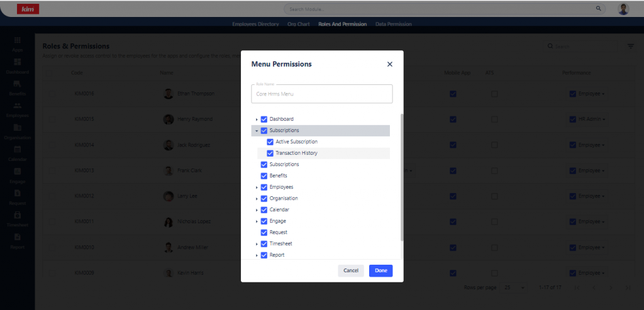644x310 pixels.
Task: Uncheck the Active Subscription checkbox
Action: [270, 141]
